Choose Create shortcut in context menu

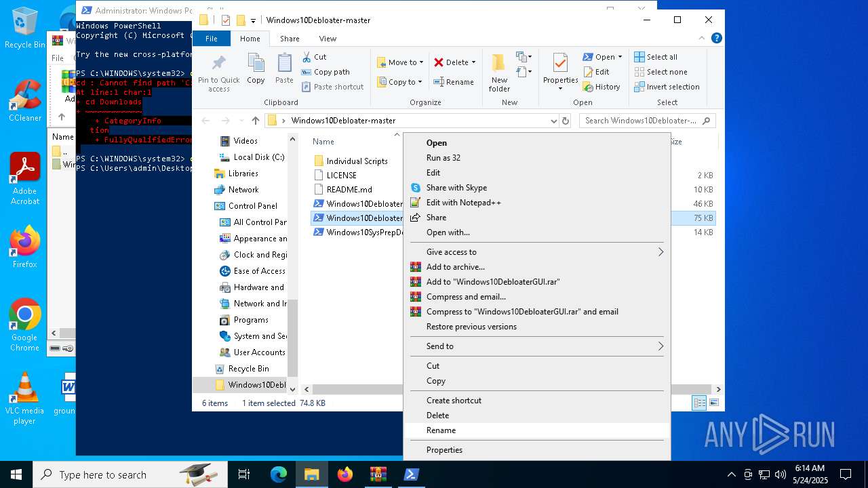537,401
